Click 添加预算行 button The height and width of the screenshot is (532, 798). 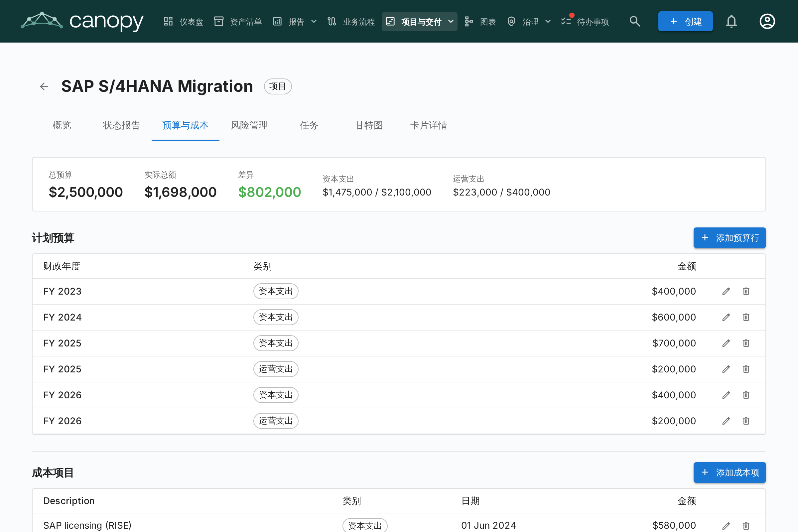click(x=730, y=238)
